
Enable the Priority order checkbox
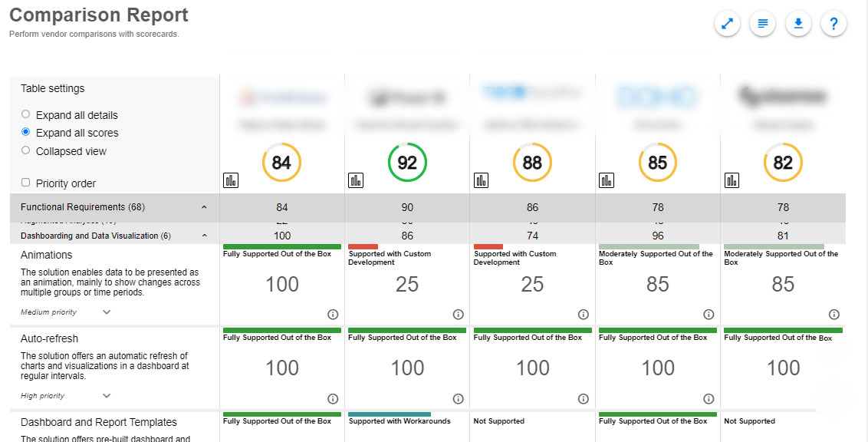pyautogui.click(x=26, y=183)
